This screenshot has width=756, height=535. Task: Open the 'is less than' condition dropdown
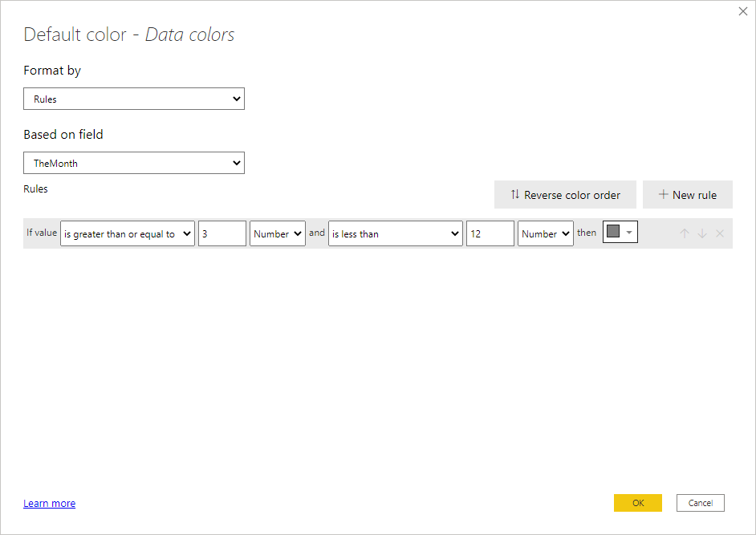[396, 233]
